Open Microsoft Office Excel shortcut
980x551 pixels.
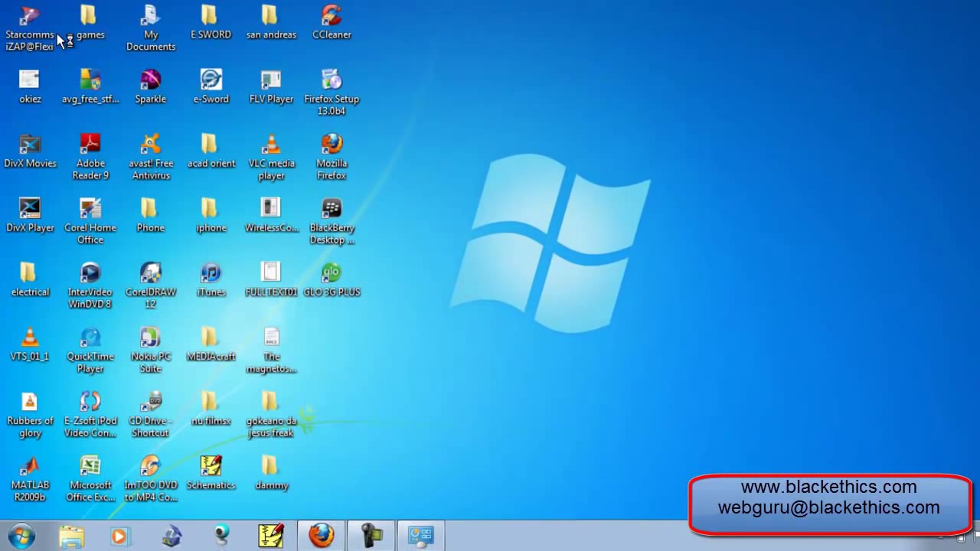pos(90,478)
